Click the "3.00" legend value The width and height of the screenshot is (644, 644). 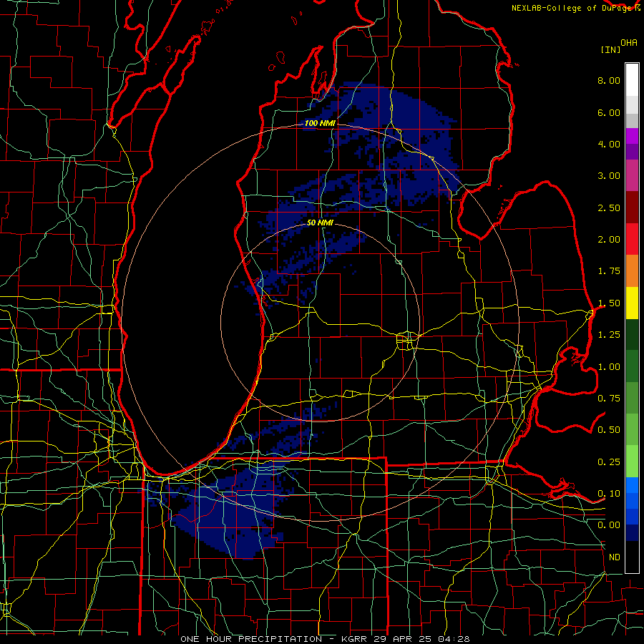609,176
